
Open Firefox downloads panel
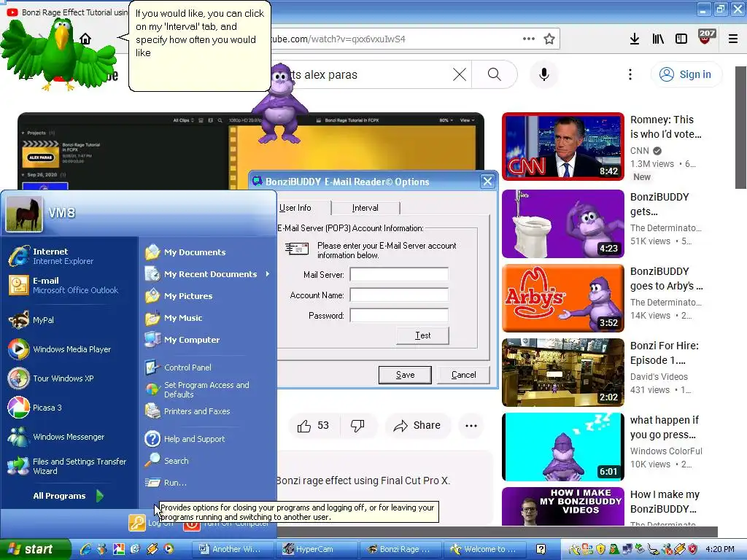point(634,39)
